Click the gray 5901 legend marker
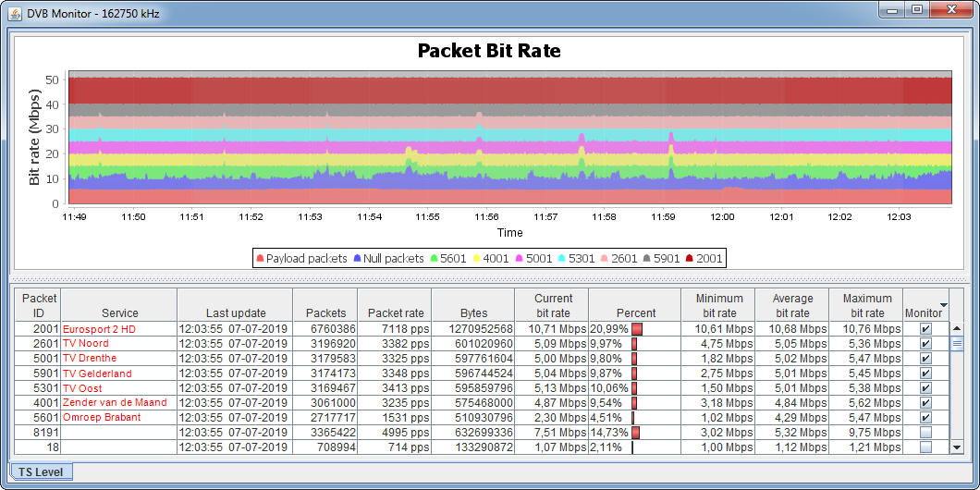980x490 pixels. (x=647, y=259)
